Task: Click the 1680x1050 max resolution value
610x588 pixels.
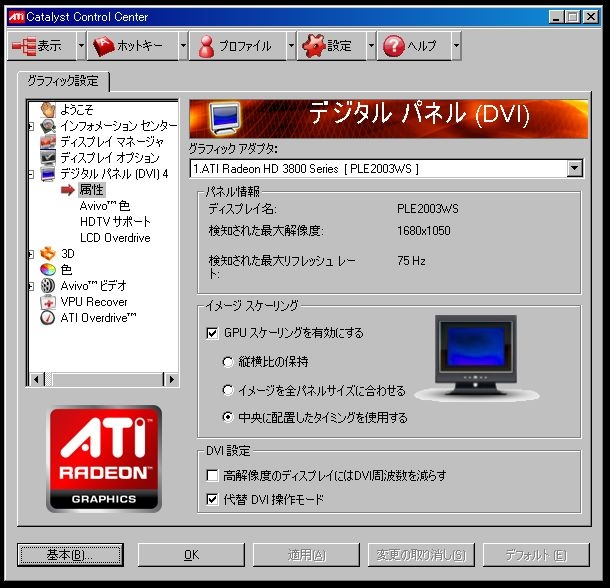Action: click(424, 231)
